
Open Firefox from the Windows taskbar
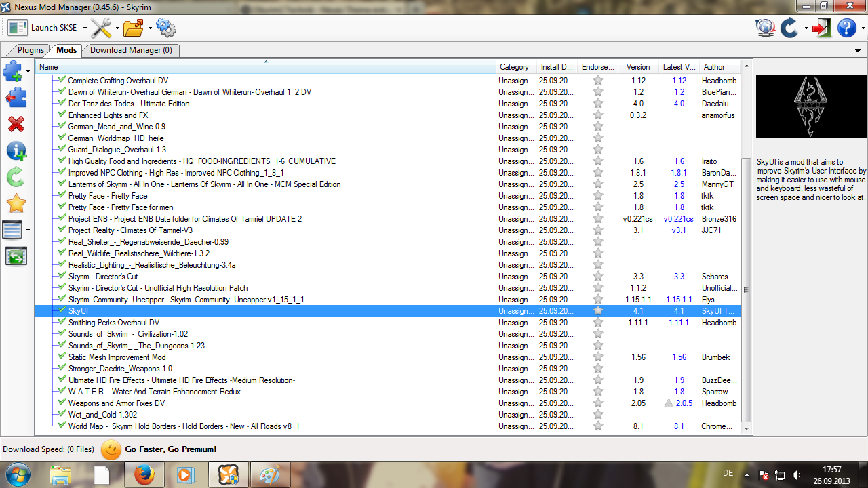[x=144, y=474]
